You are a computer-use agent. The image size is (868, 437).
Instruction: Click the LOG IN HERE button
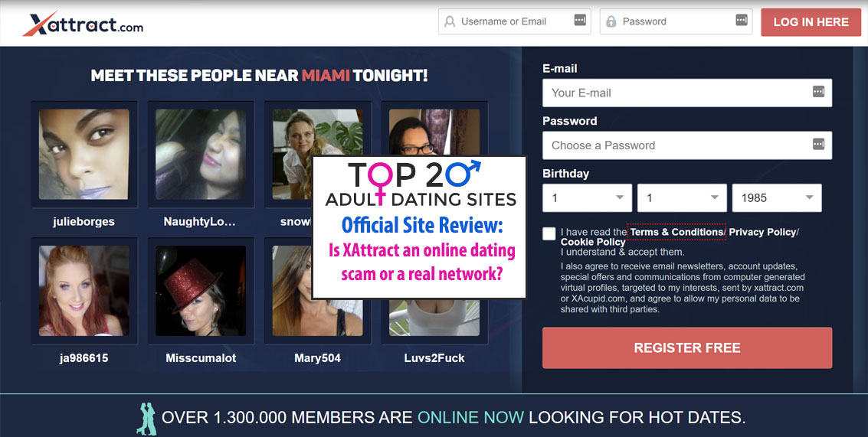[811, 22]
